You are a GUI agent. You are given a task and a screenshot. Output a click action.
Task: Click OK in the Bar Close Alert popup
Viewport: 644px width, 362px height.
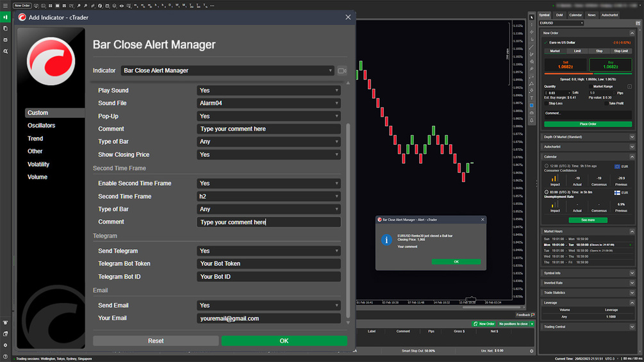click(456, 261)
